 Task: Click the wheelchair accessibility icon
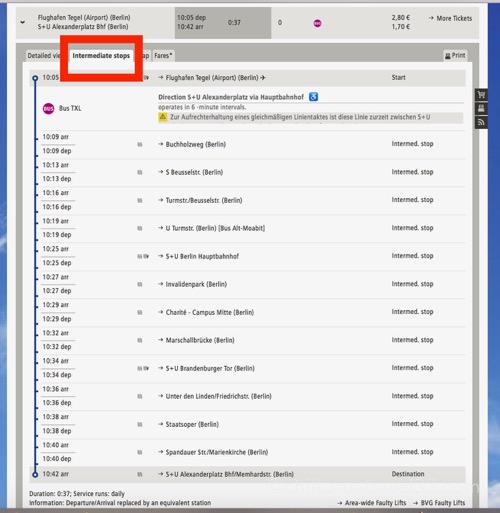coord(313,97)
